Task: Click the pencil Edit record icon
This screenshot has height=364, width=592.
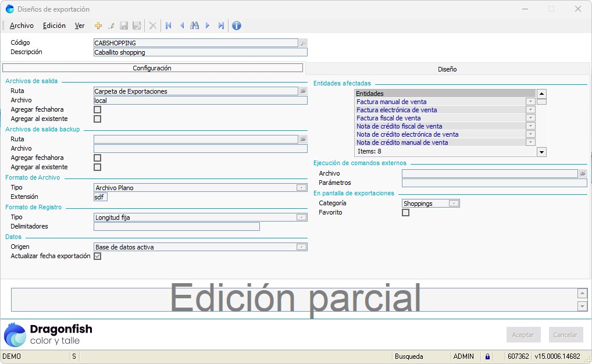Action: (110, 26)
